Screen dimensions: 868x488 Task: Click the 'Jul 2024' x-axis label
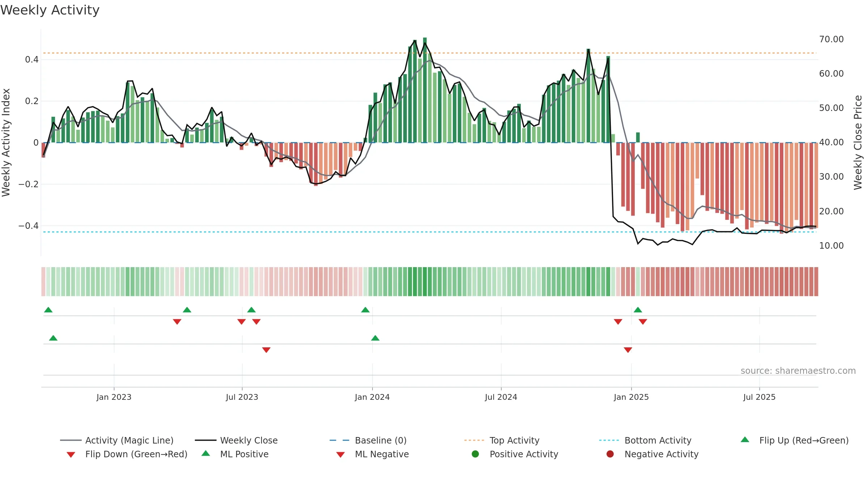click(501, 397)
